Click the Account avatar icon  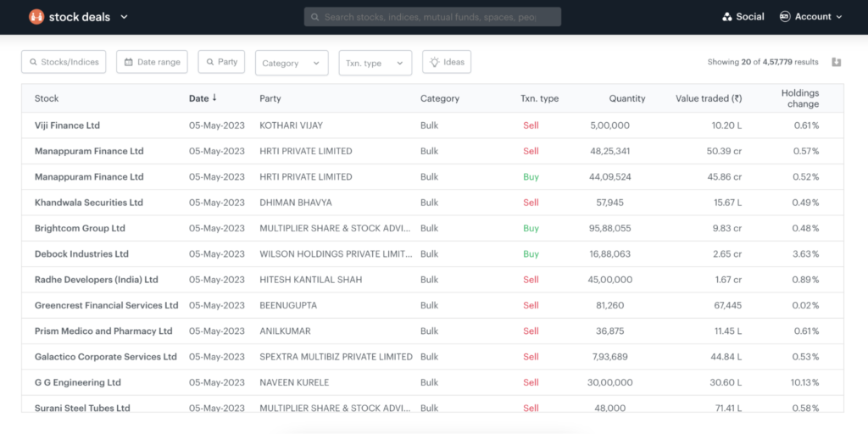coord(784,17)
